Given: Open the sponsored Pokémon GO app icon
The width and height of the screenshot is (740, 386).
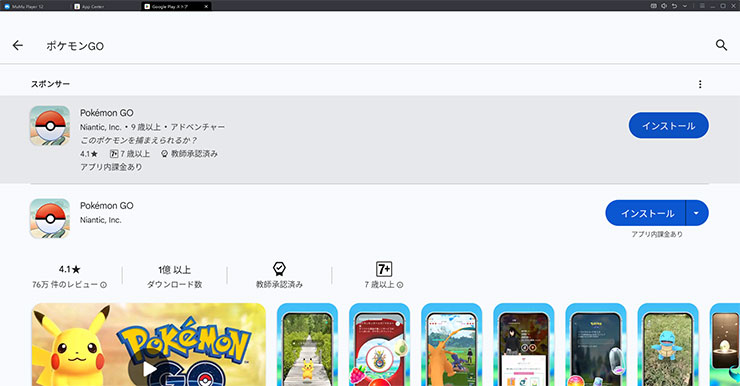Looking at the screenshot, I should pos(50,126).
